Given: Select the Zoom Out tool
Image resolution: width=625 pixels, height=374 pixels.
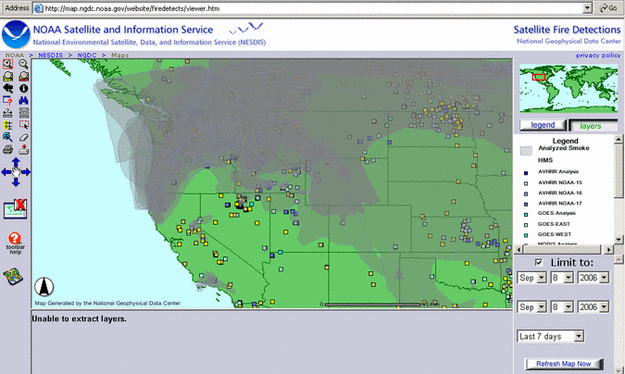Looking at the screenshot, I should click(24, 64).
